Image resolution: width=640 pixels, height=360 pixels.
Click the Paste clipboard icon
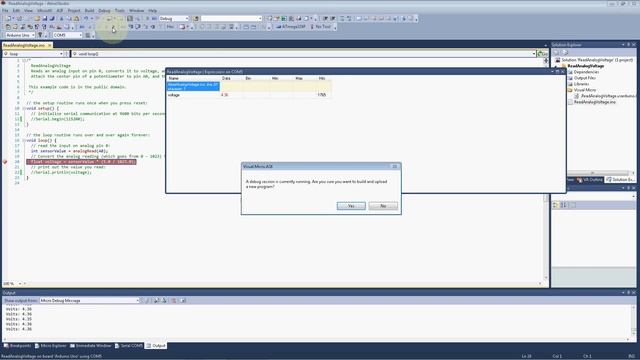(76, 18)
